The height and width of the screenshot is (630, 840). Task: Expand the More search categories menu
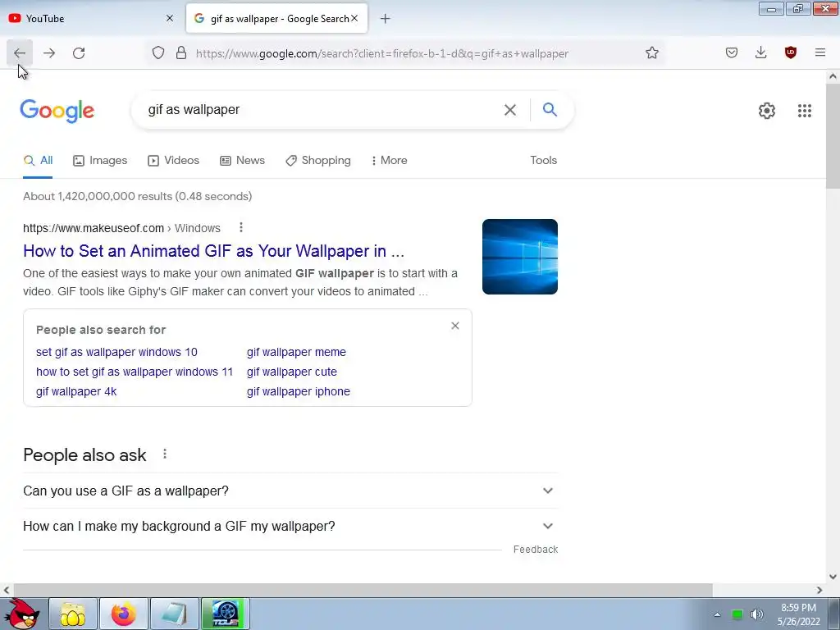390,160
